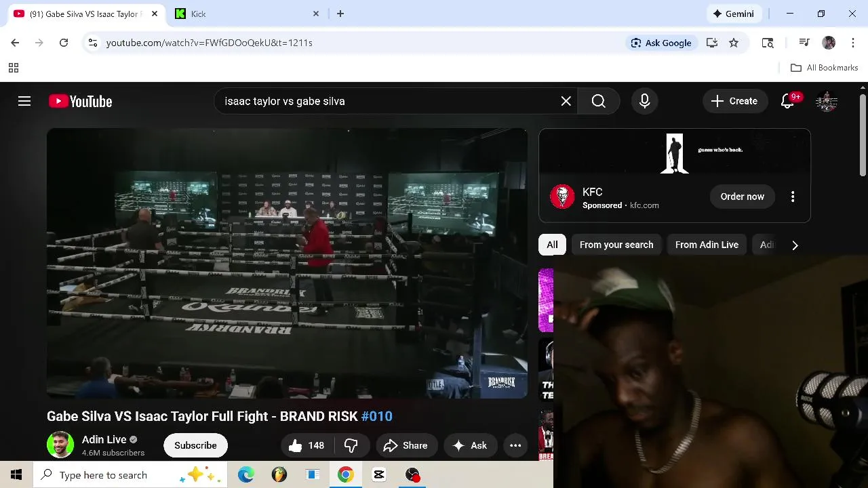Bookmark this tab with the star

(734, 43)
